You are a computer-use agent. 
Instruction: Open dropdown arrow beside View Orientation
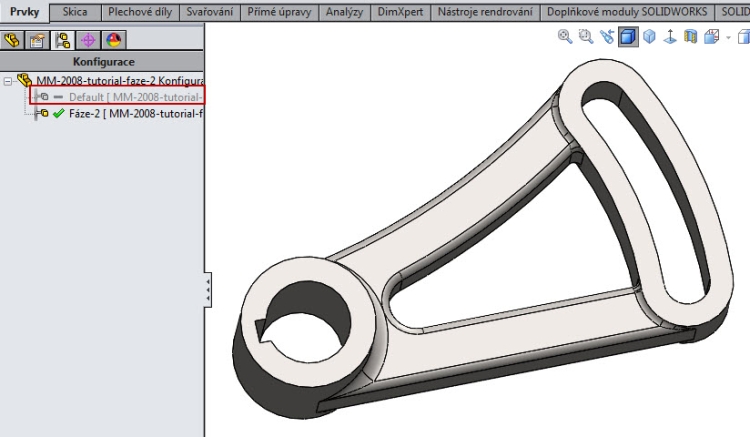click(x=728, y=37)
